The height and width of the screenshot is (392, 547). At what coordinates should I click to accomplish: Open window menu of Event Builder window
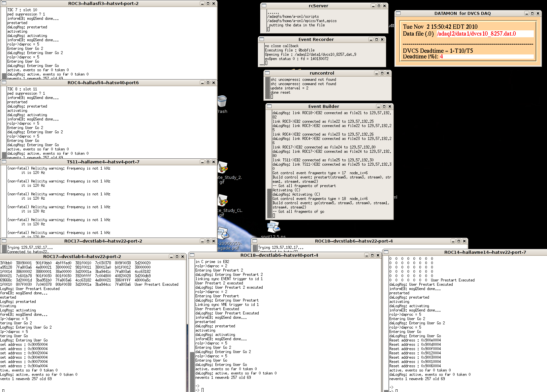269,106
